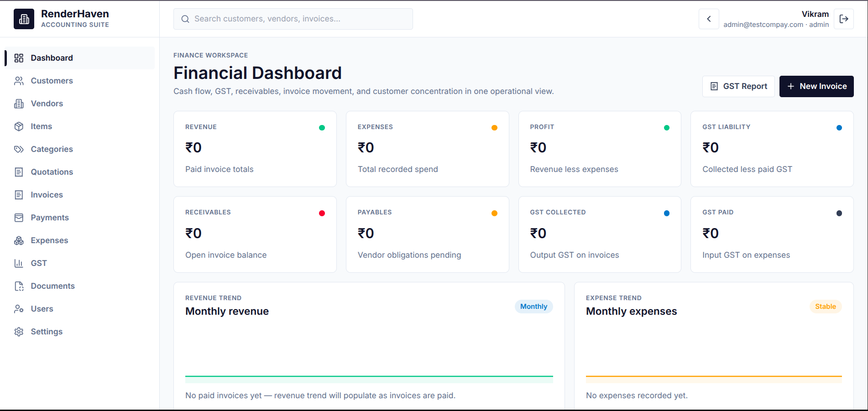
Task: Click the Quotations document icon
Action: [x=19, y=172]
